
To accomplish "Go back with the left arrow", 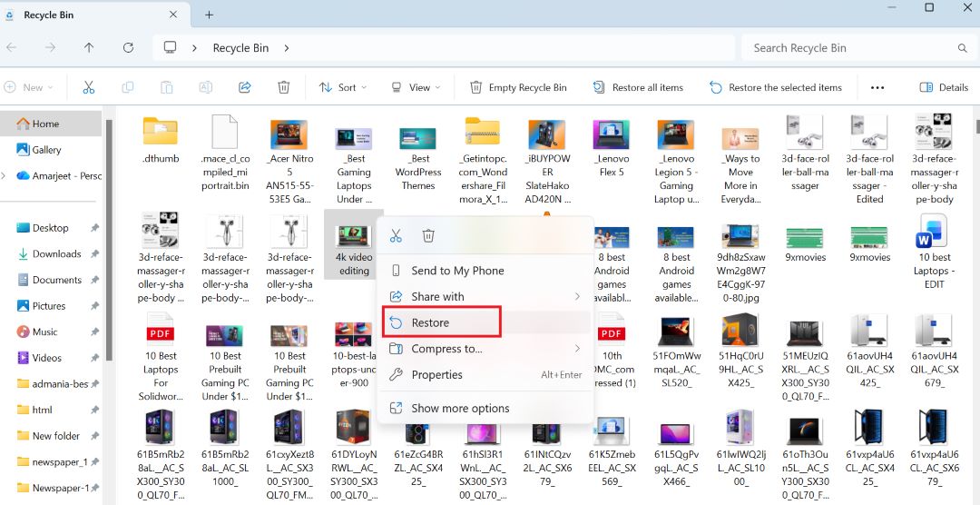I will (x=11, y=47).
